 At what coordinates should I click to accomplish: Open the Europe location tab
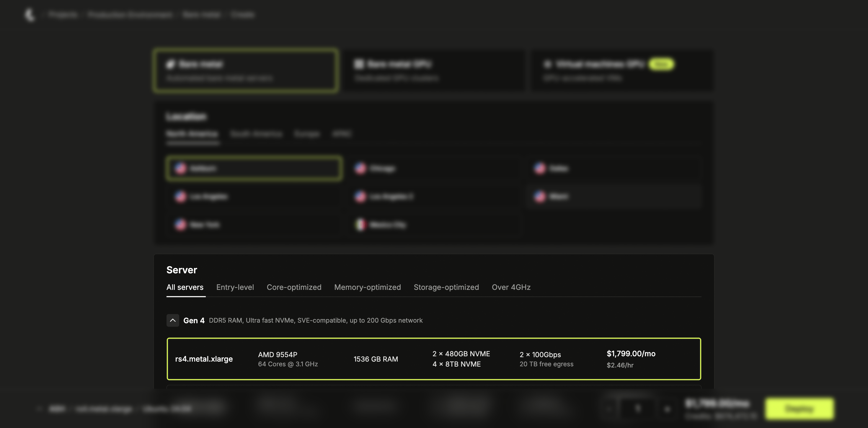coord(307,134)
